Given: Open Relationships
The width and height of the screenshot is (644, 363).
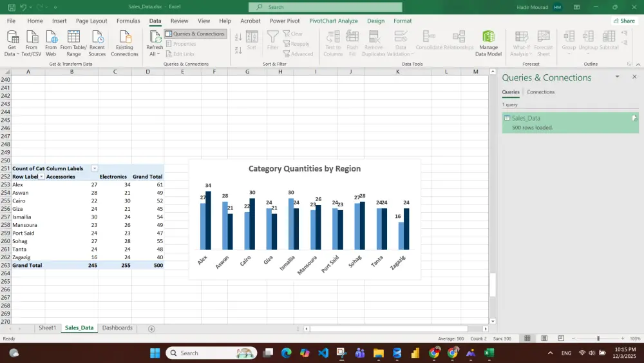Looking at the screenshot, I should click(x=459, y=40).
